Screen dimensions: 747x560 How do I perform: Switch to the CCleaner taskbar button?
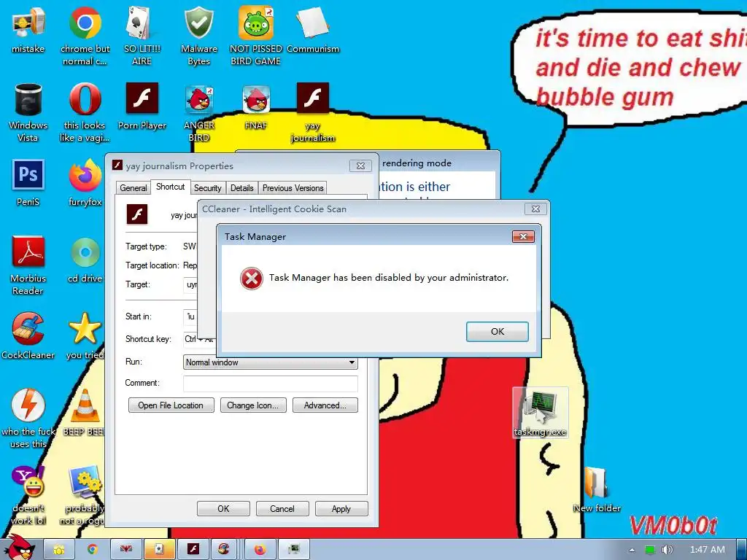click(224, 550)
